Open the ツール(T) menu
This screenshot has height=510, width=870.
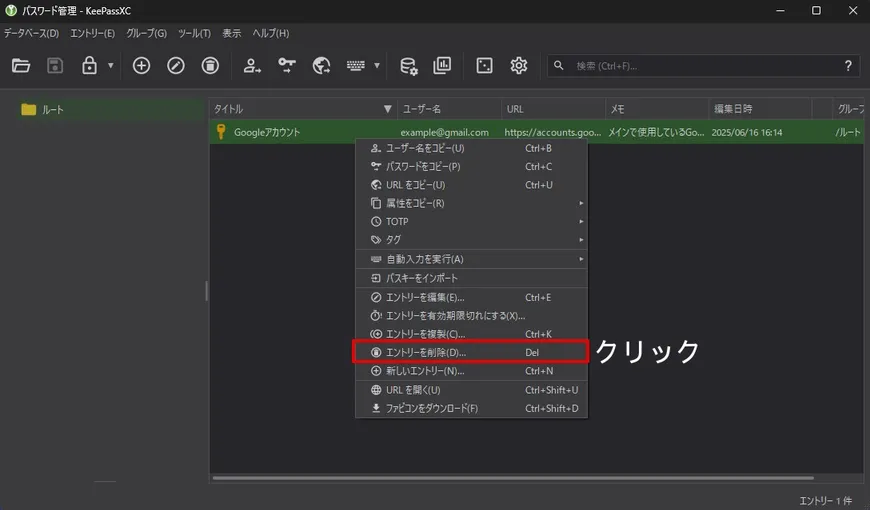194,33
